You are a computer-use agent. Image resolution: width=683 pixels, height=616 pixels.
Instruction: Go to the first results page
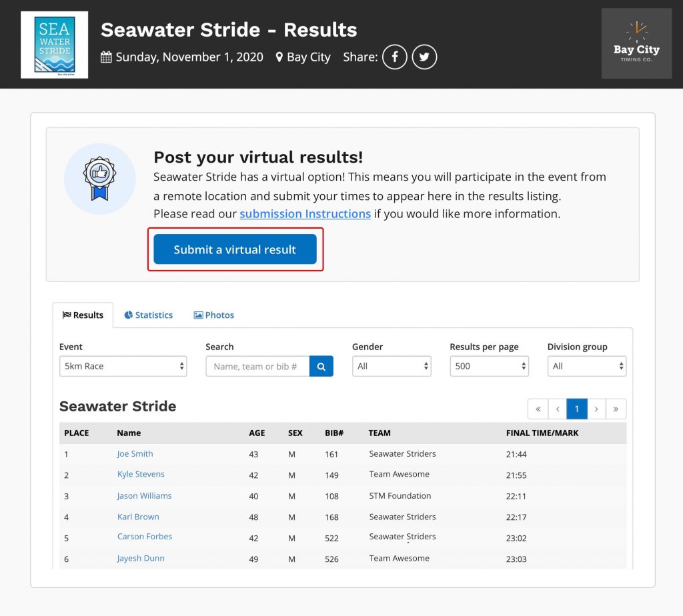pos(538,409)
